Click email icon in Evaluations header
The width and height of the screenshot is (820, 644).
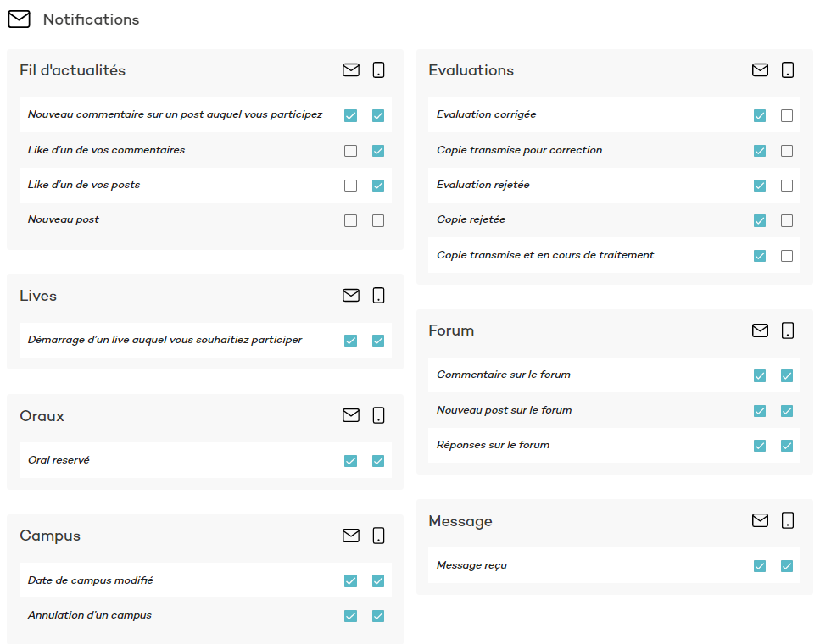coord(760,70)
